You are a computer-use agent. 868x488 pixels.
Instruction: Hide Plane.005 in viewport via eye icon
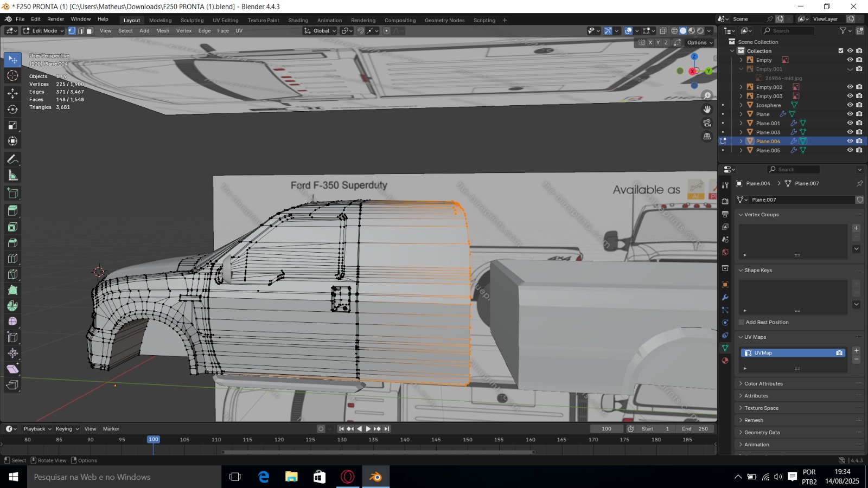tap(850, 150)
